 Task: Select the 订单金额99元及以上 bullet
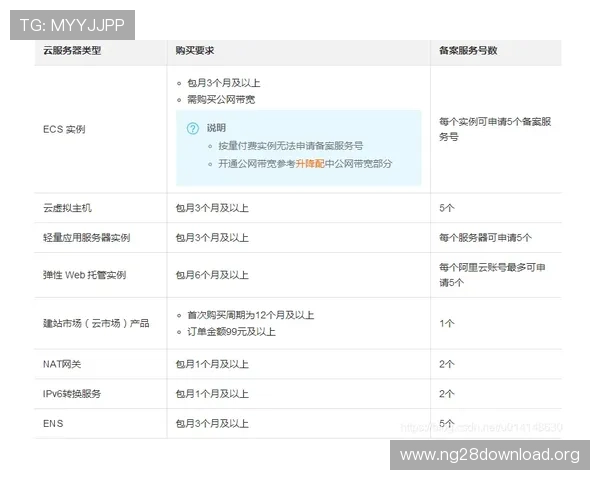click(x=231, y=332)
